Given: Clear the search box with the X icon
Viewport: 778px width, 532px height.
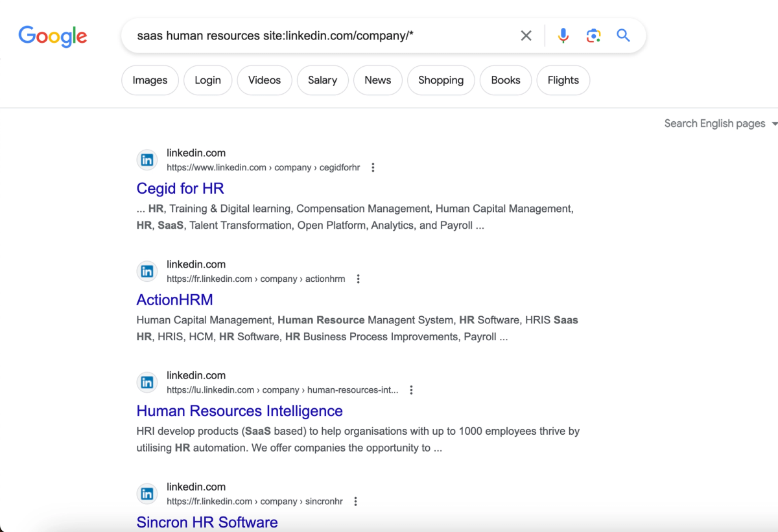Looking at the screenshot, I should 526,36.
